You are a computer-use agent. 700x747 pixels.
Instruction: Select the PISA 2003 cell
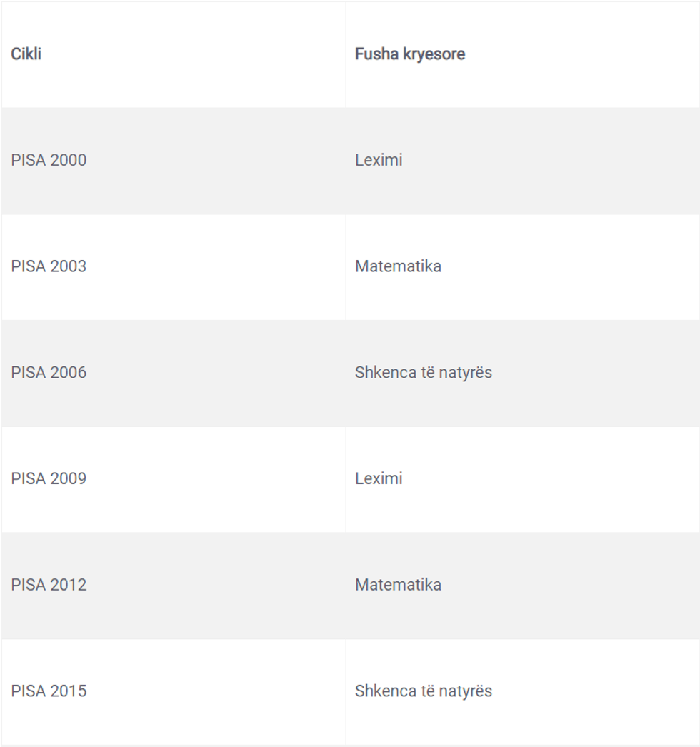(x=49, y=266)
